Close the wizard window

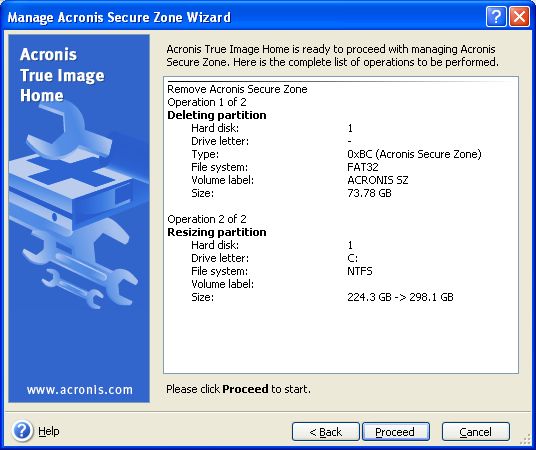point(520,16)
